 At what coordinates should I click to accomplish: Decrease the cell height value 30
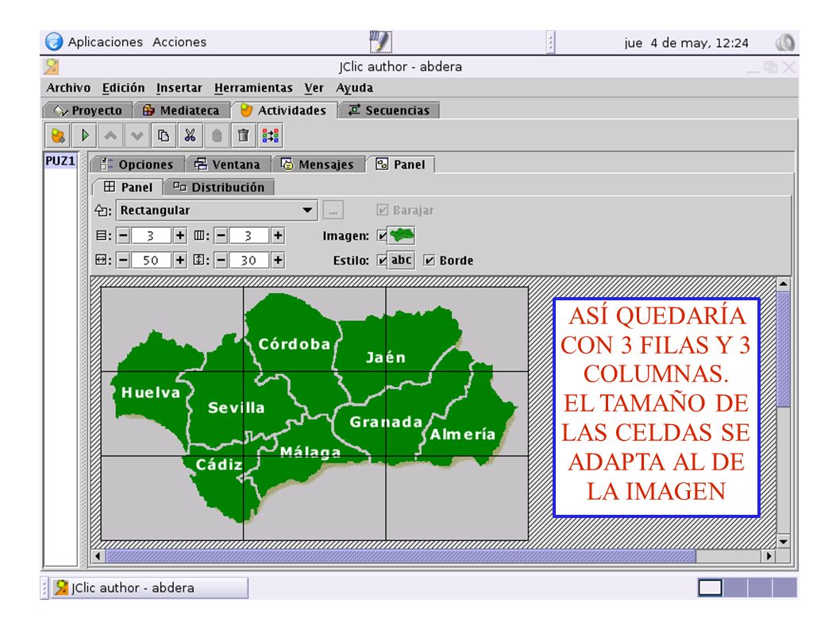click(221, 260)
